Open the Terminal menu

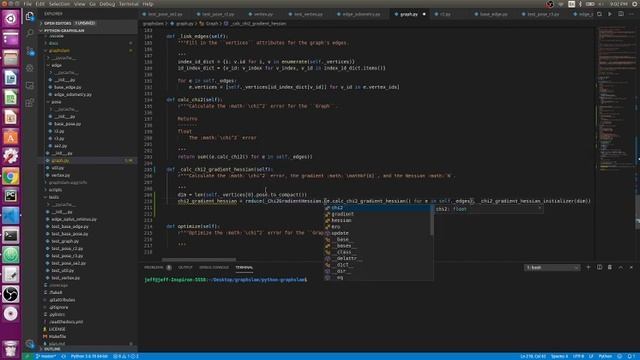pos(129,4)
